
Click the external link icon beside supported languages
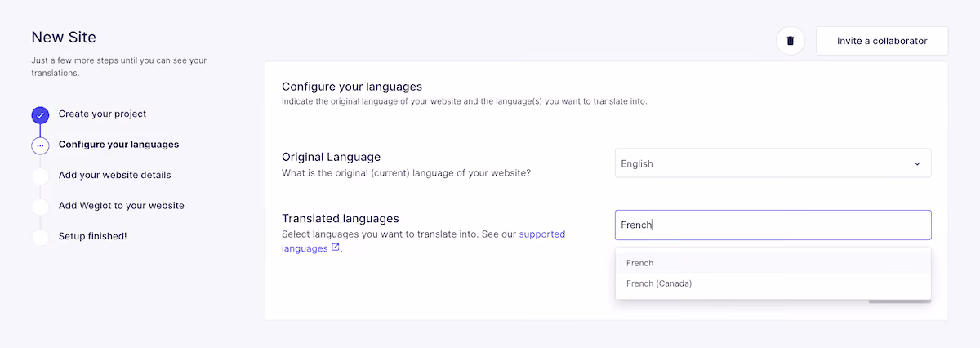(x=336, y=248)
